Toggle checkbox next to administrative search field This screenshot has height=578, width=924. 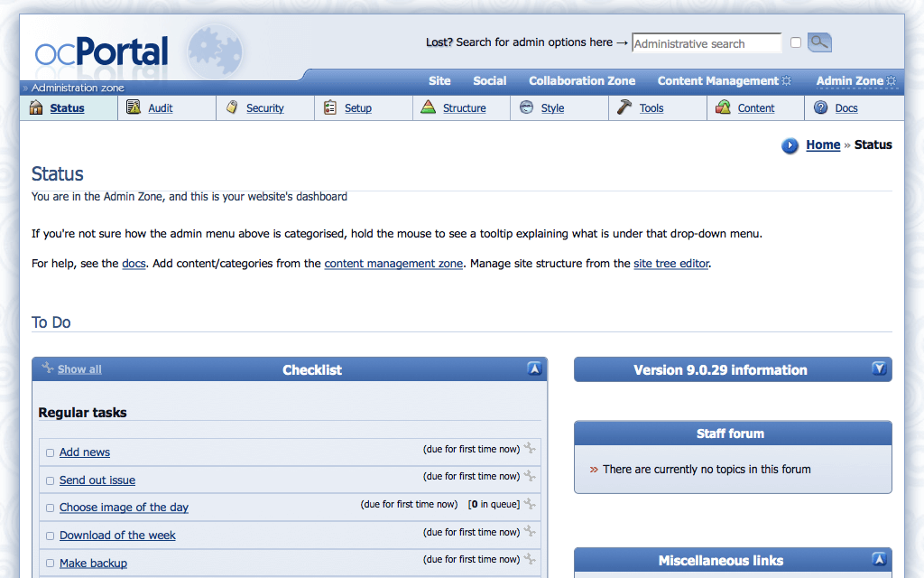coord(795,42)
